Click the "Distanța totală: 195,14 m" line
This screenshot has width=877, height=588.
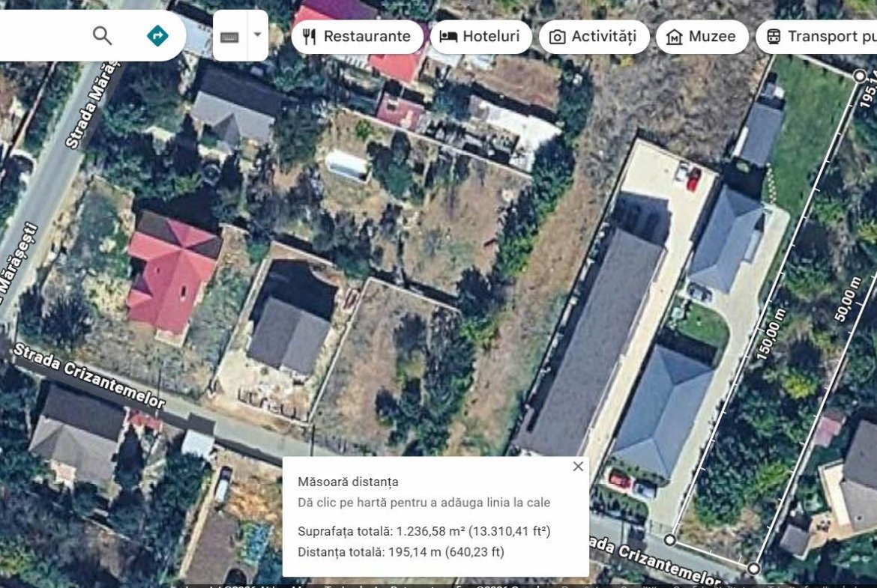(401, 552)
